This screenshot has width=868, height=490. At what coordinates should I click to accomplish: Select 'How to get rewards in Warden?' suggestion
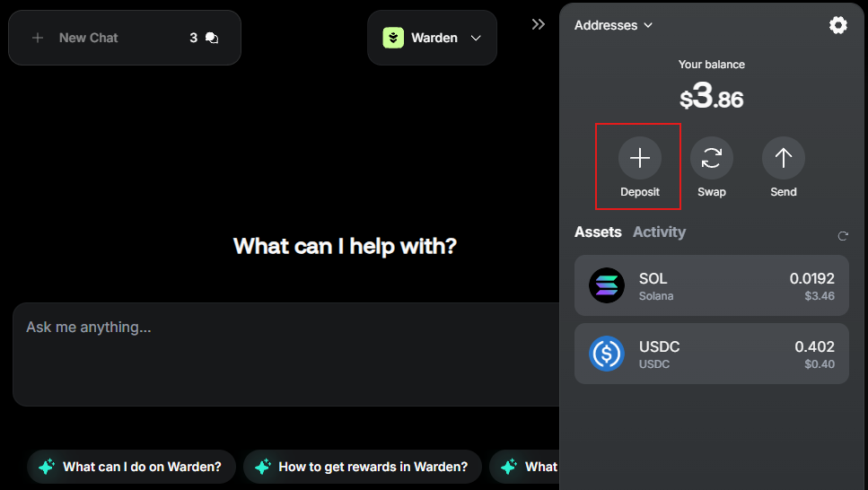363,467
